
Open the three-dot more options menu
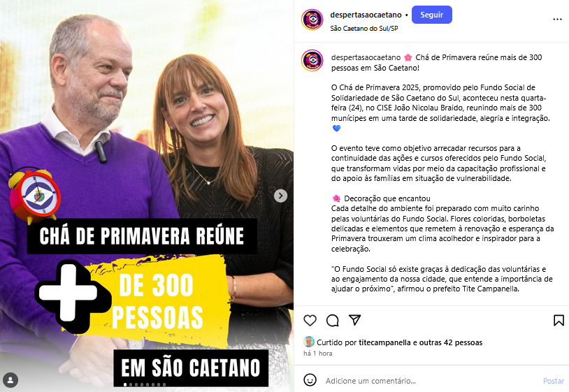[x=557, y=20]
